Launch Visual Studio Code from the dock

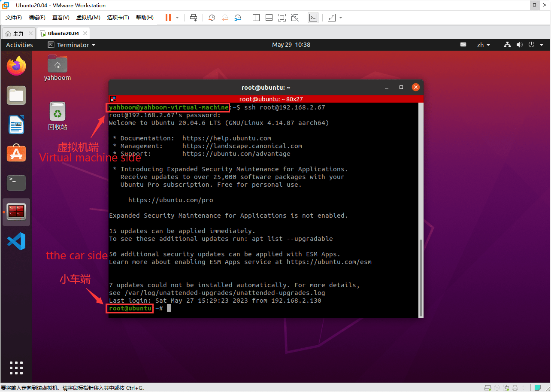(x=16, y=241)
